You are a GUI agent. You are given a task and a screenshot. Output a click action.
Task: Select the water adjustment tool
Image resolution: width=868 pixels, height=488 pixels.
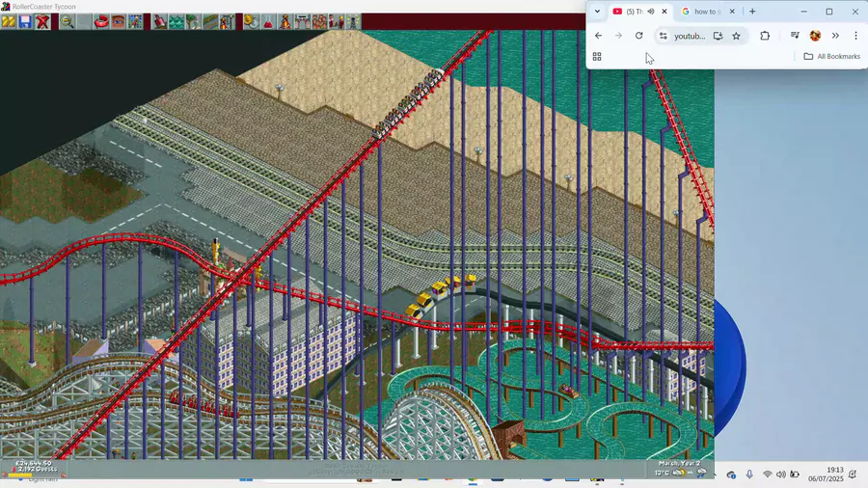176,21
